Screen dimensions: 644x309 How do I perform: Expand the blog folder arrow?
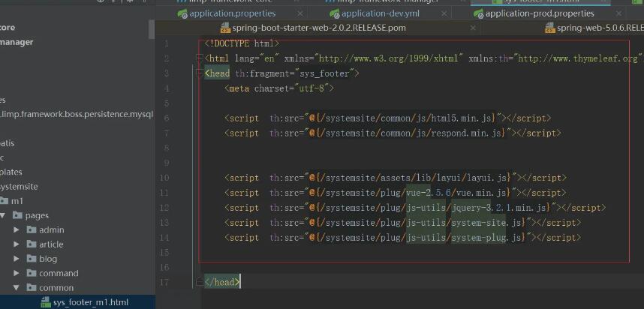pyautogui.click(x=17, y=259)
